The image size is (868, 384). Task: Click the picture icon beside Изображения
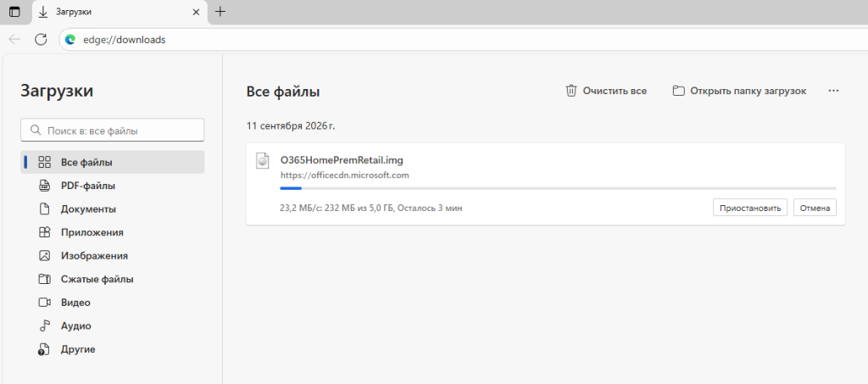tap(44, 256)
